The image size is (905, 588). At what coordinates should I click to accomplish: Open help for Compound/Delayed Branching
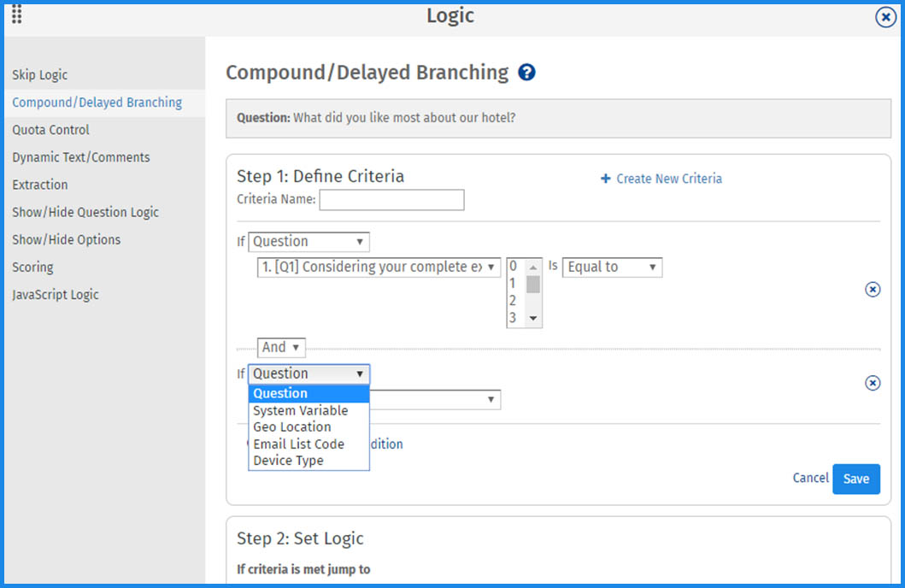point(526,73)
